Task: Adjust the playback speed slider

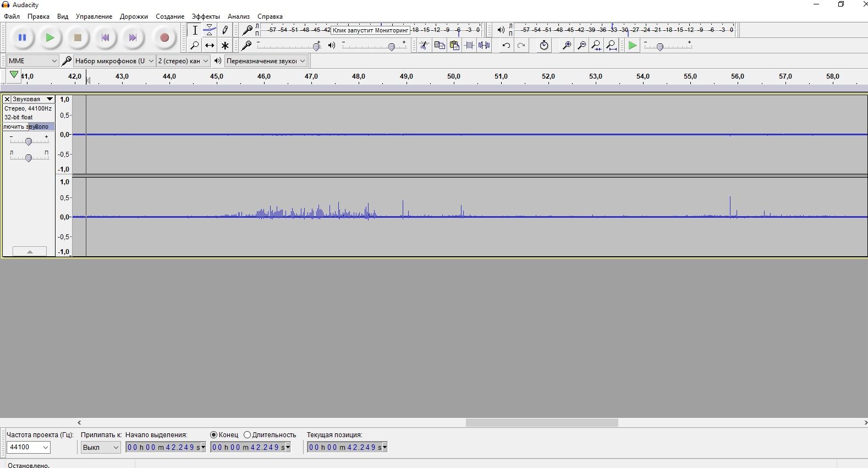Action: [x=667, y=45]
